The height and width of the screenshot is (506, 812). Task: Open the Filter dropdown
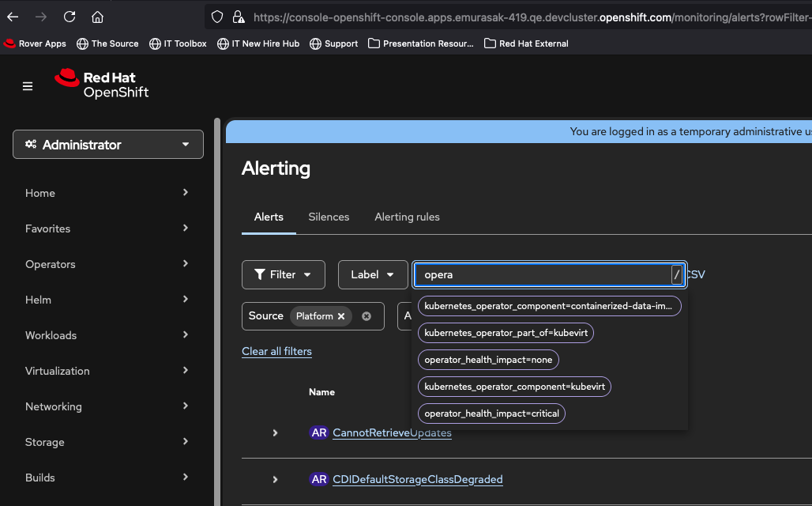click(283, 274)
